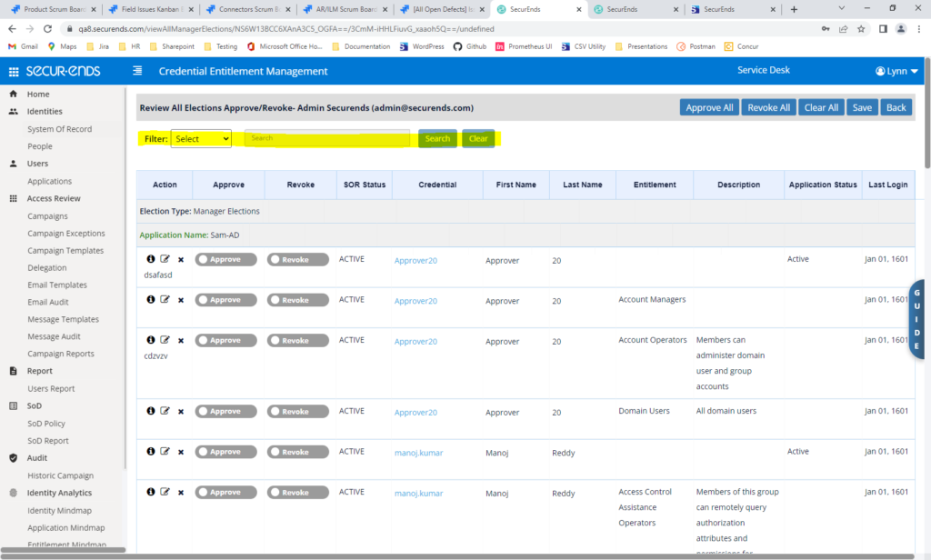Open Email Templates in sidebar menu
Screen dimensions: 931x560
(x=57, y=285)
